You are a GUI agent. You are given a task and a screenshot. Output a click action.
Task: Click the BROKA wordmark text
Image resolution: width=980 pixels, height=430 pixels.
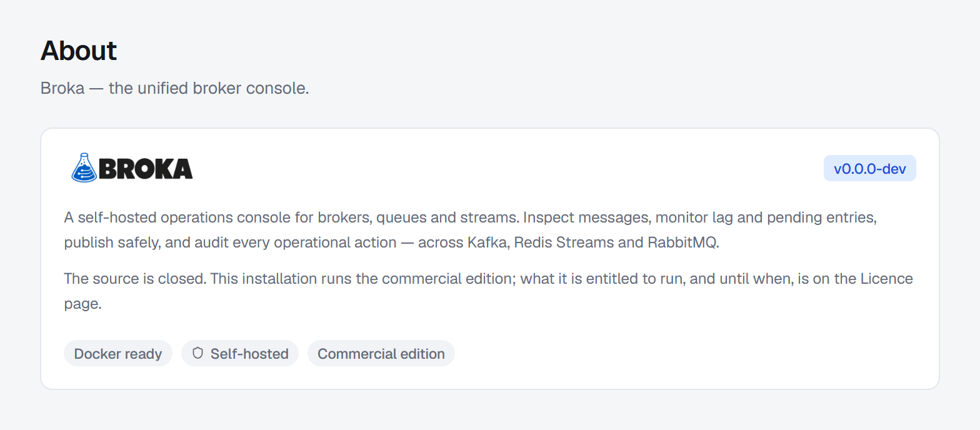point(146,169)
